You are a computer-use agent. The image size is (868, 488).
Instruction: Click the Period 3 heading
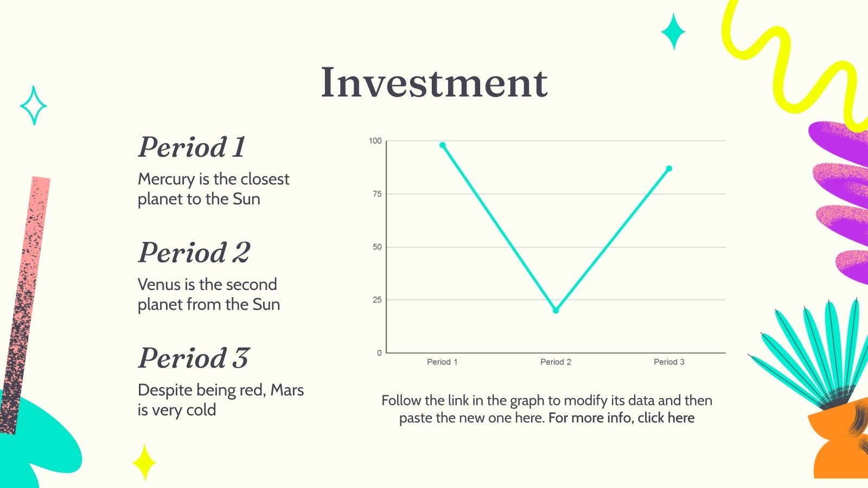pyautogui.click(x=194, y=358)
